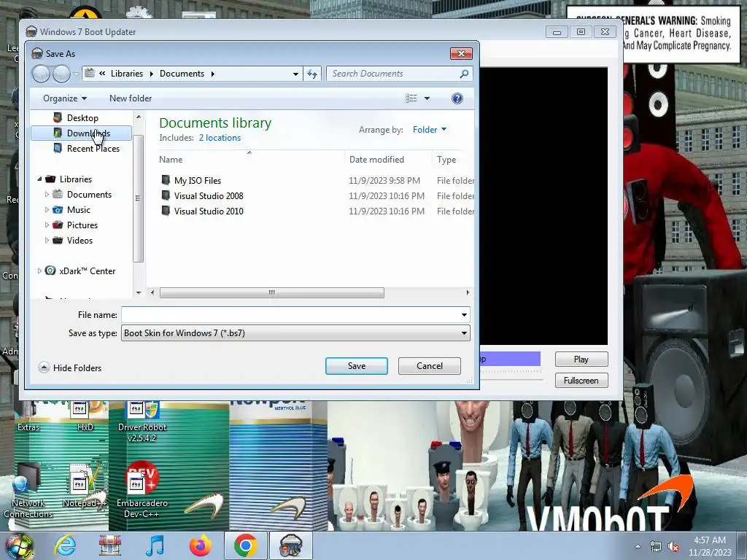Open the view options dropdown arrow
This screenshot has height=560, width=747.
427,98
